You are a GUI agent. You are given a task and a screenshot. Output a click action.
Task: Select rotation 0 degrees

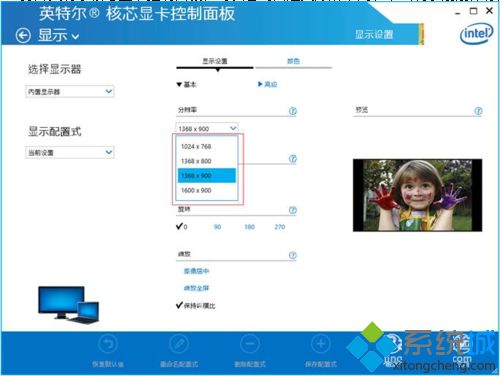(182, 227)
